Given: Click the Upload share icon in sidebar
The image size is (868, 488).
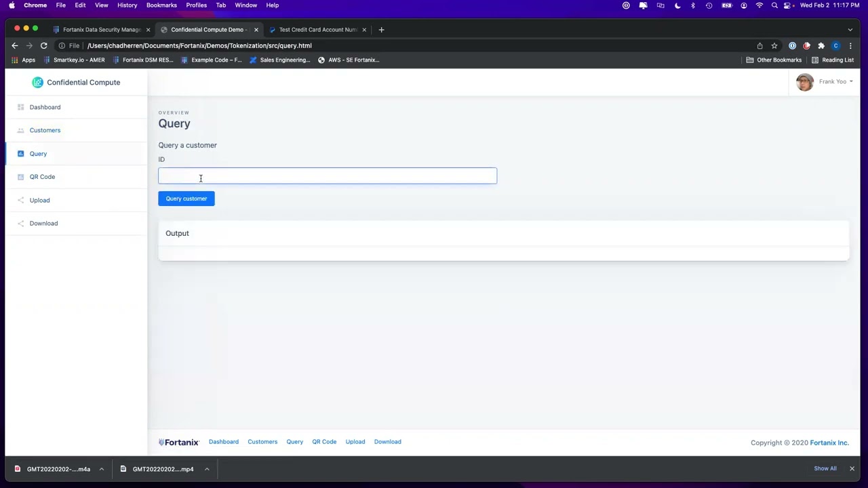Looking at the screenshot, I should click(x=20, y=200).
